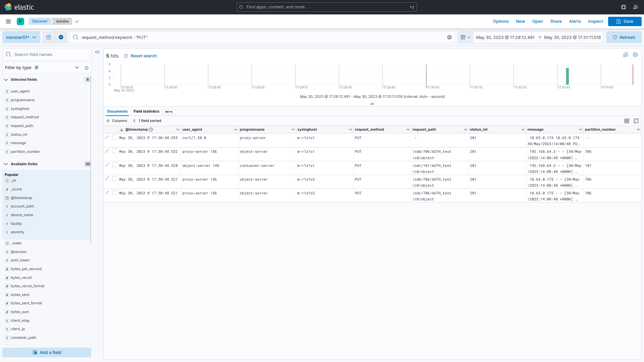Open the Inspect menu item

(x=595, y=21)
